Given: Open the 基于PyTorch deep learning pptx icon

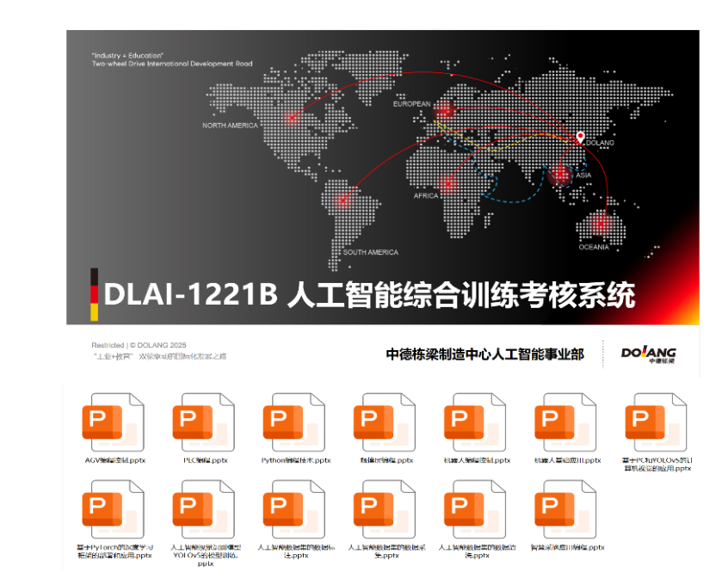Looking at the screenshot, I should (x=114, y=509).
